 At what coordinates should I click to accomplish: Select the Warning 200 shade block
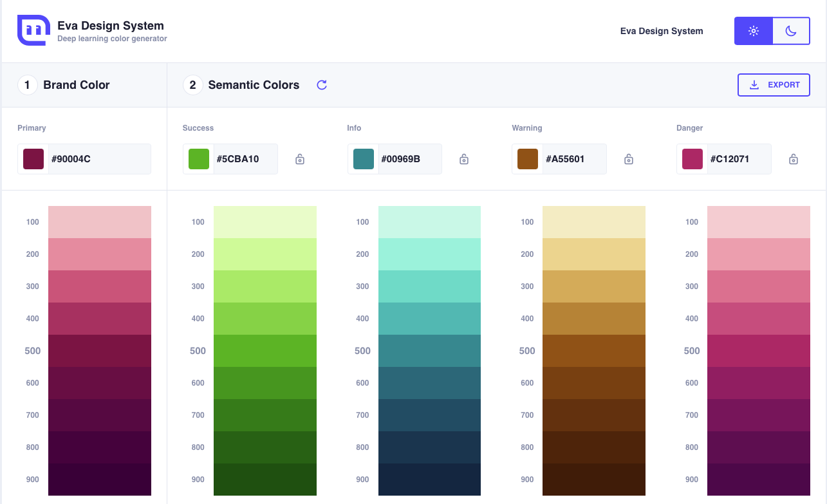tap(594, 254)
